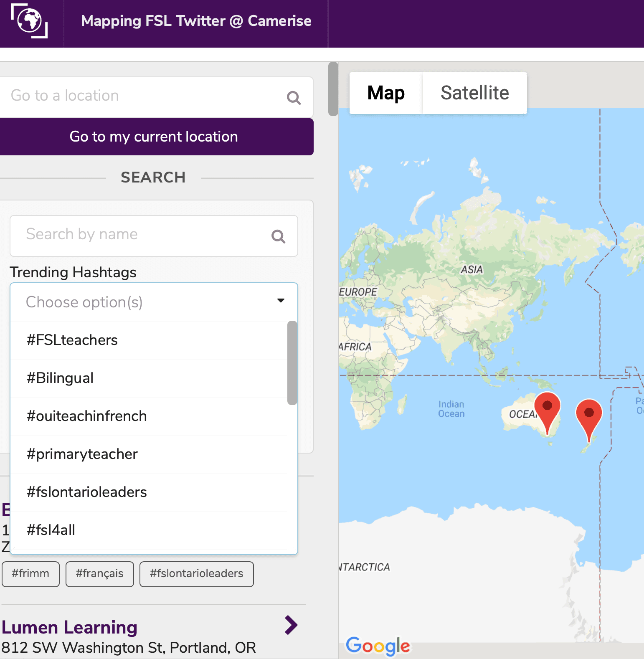Select #primaryteacher hashtag option
Image resolution: width=644 pixels, height=659 pixels.
(x=149, y=454)
